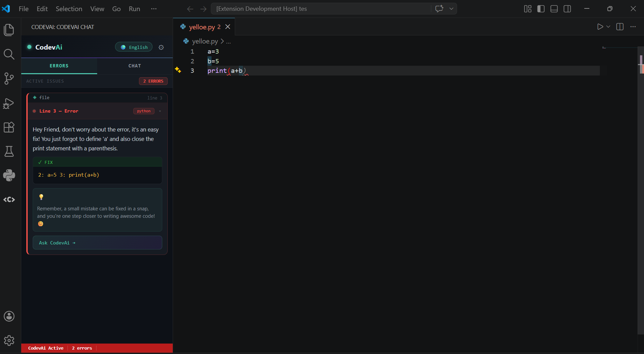Screen dimensions: 644x354
Task: Open the Explorer view in activity bar
Action: coord(9,30)
